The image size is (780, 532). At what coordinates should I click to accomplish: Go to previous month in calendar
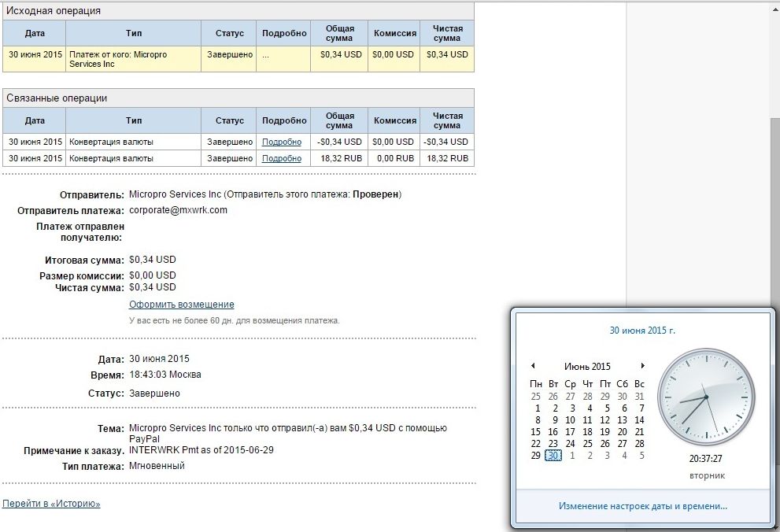[x=533, y=366]
